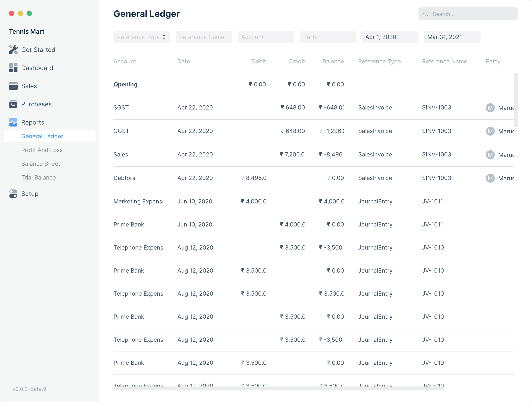Click Maruc party avatar in SGST row

(490, 108)
